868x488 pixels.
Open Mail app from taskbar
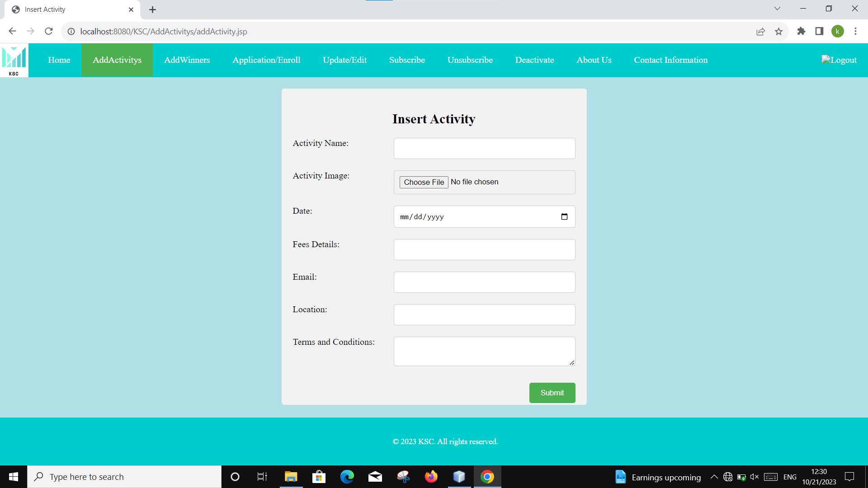375,477
